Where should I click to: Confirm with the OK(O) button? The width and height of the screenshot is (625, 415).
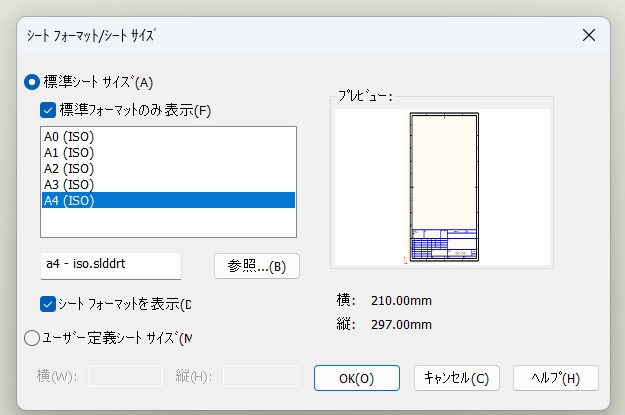357,378
